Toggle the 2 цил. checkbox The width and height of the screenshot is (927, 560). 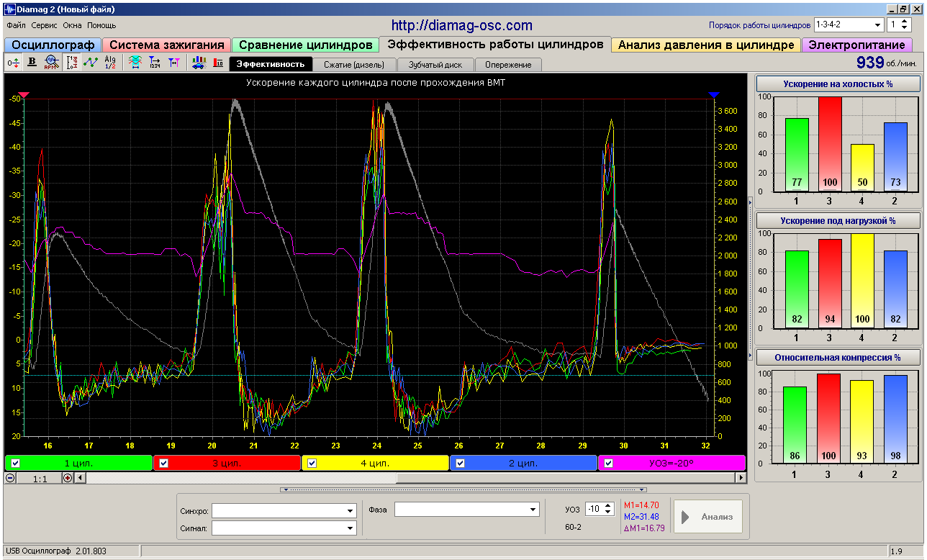tap(461, 463)
